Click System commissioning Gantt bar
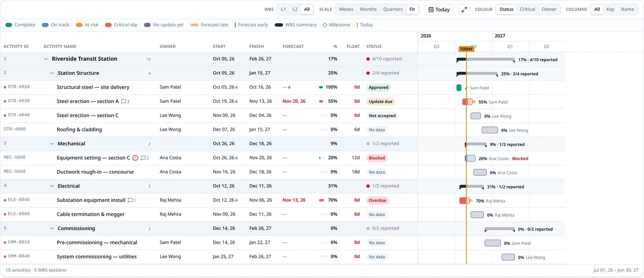The image size is (644, 278). 508,257
